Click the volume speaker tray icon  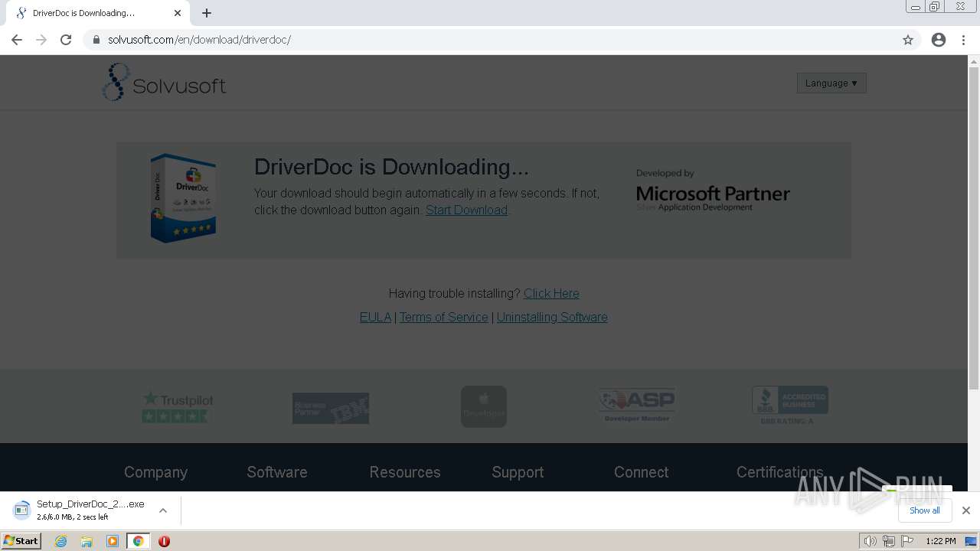coord(870,541)
